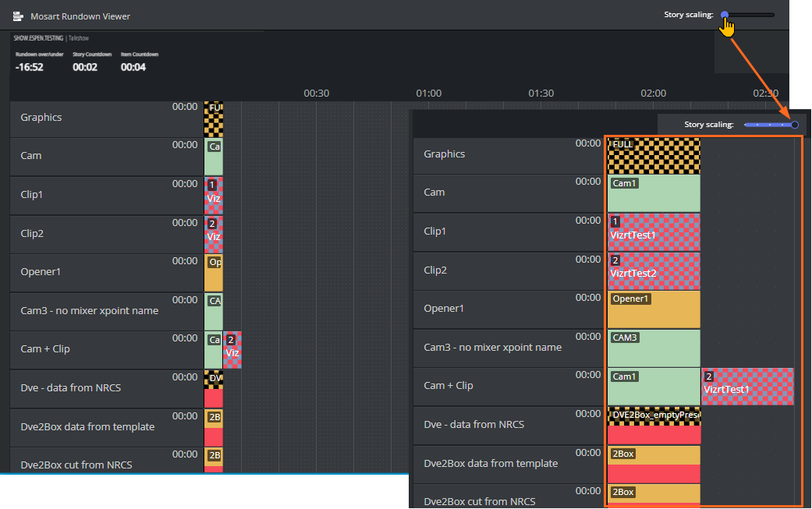This screenshot has width=812, height=509.
Task: Select the CAM3 camera item block
Action: click(653, 347)
